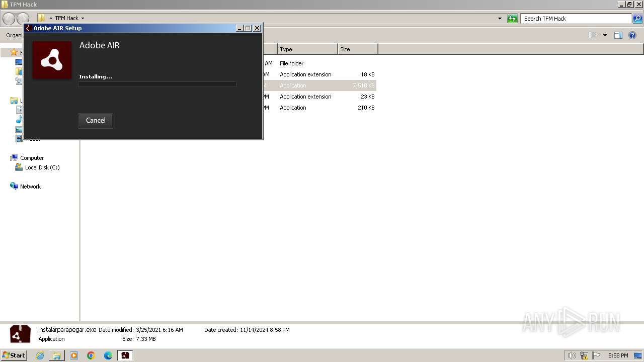Open Network in the navigation pane
Screen dimensions: 644x362
pos(30,187)
